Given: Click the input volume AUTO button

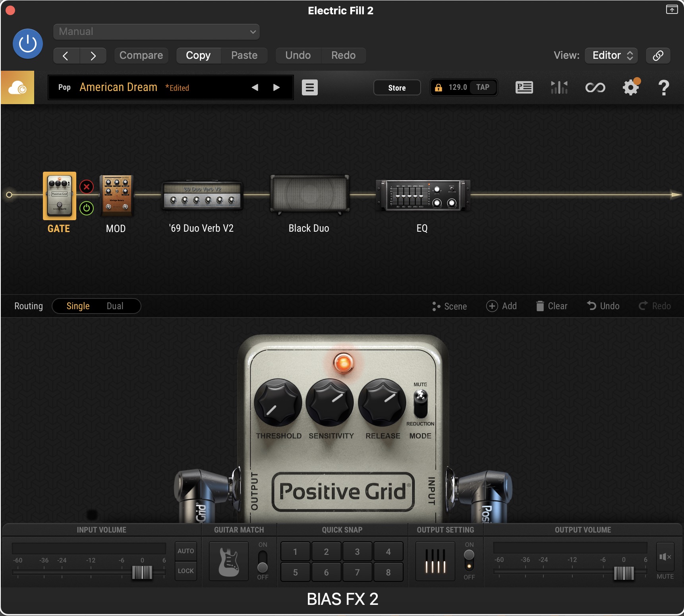Looking at the screenshot, I should [186, 551].
